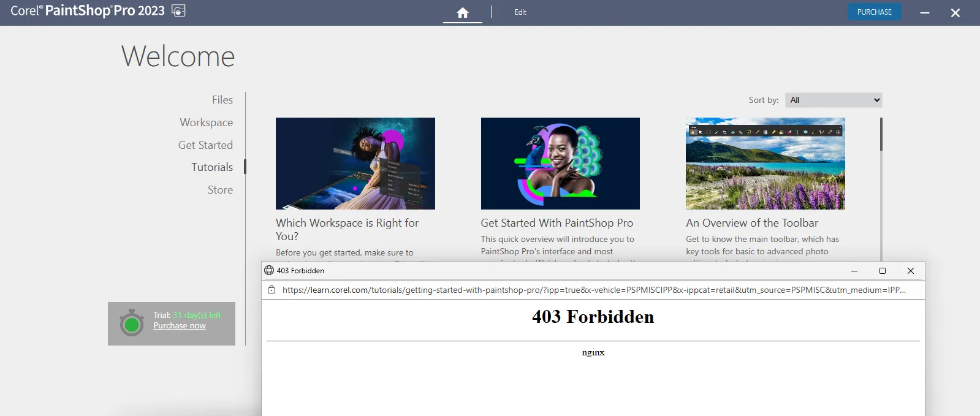Click title Which Workspace is Right for You?

coord(347,230)
